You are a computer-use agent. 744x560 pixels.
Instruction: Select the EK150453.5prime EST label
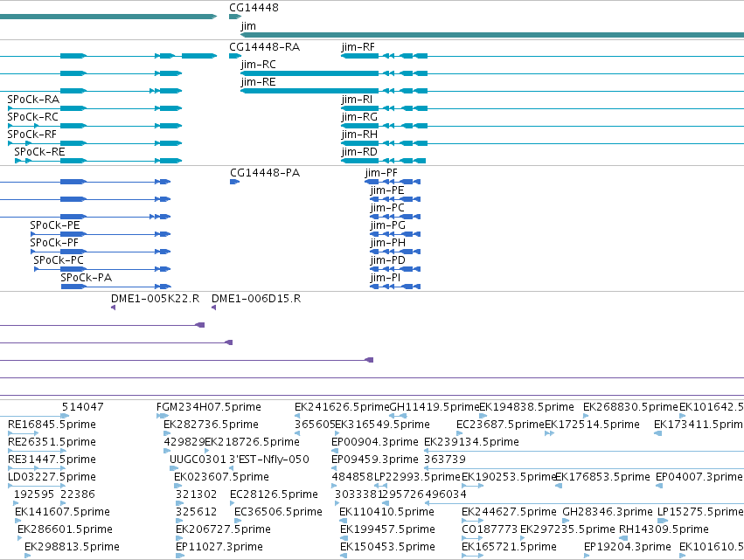(387, 548)
